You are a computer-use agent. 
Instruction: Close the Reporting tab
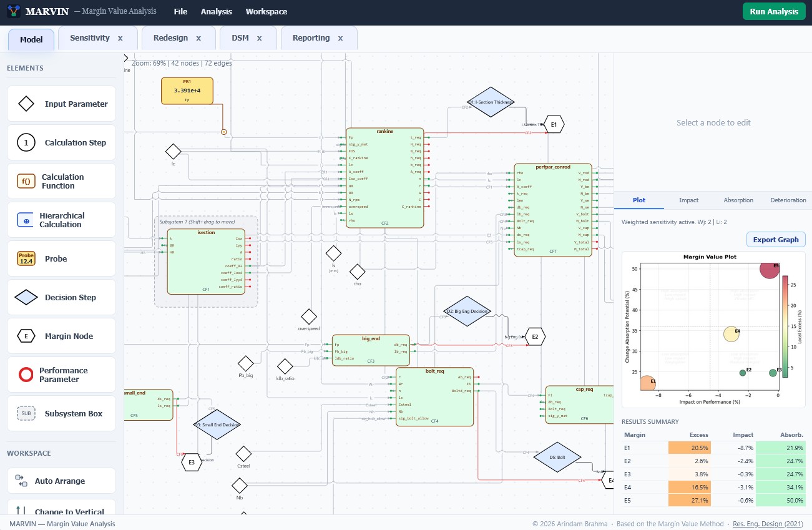[x=340, y=38]
